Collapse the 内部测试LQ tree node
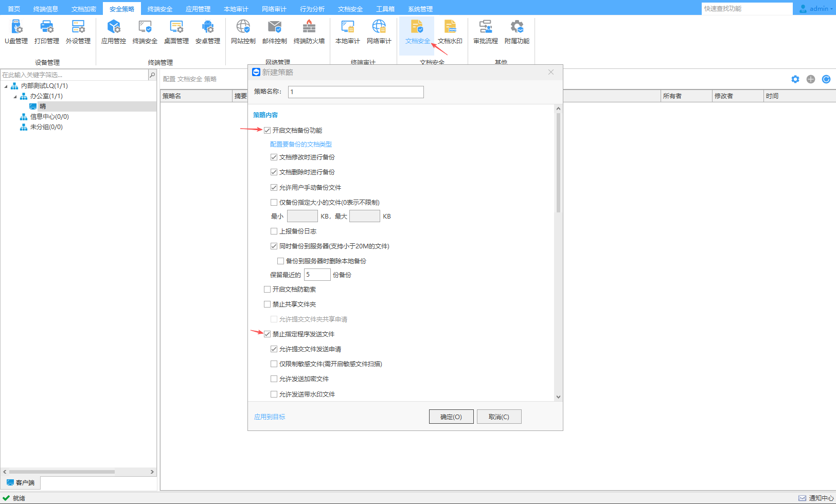 tap(6, 86)
